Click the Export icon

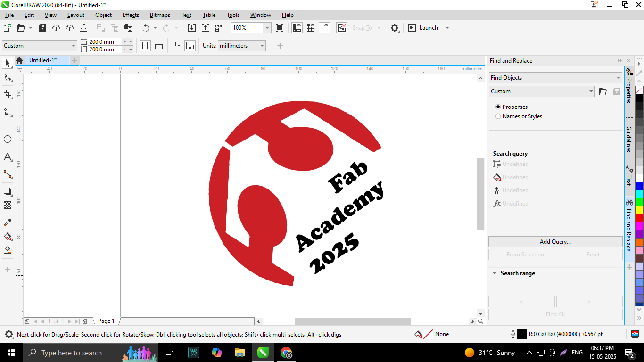tap(206, 28)
